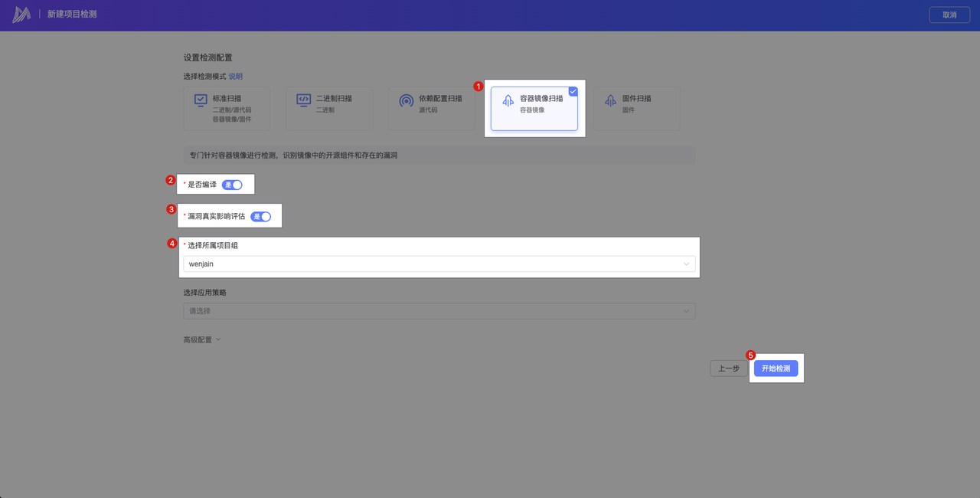Click the 容器镜像扫描 rocket icon
The width and height of the screenshot is (980, 498).
[508, 101]
